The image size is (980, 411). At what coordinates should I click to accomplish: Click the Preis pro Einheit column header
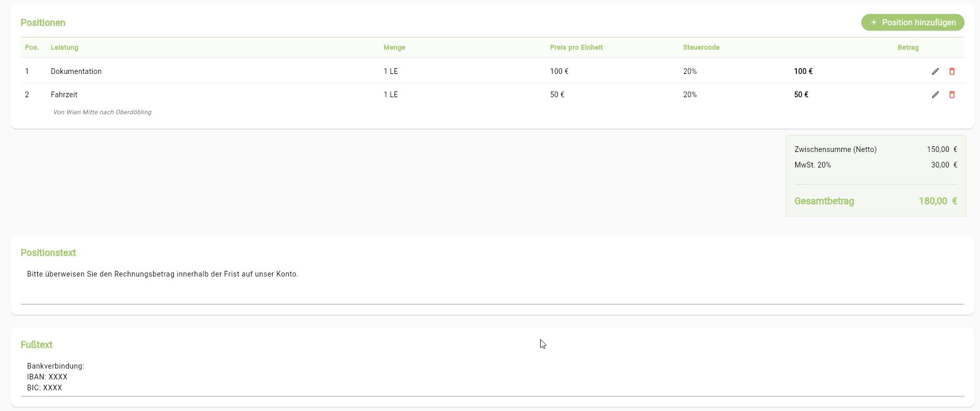576,48
